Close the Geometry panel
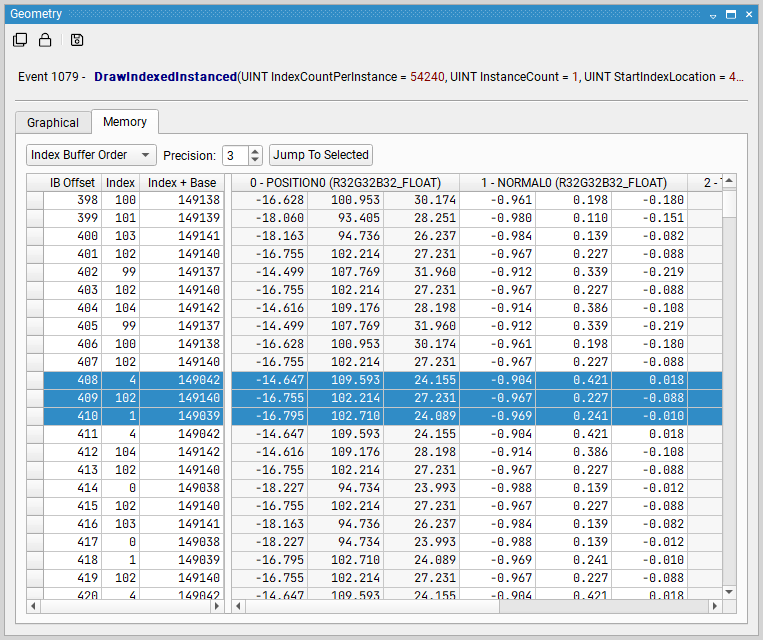Screen dimensions: 763x640 [749, 15]
